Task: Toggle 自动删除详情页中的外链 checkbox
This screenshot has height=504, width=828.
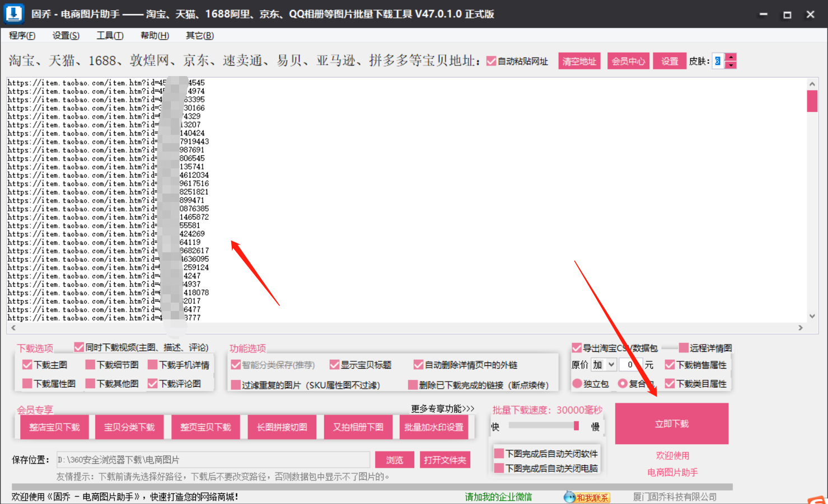Action: [418, 365]
